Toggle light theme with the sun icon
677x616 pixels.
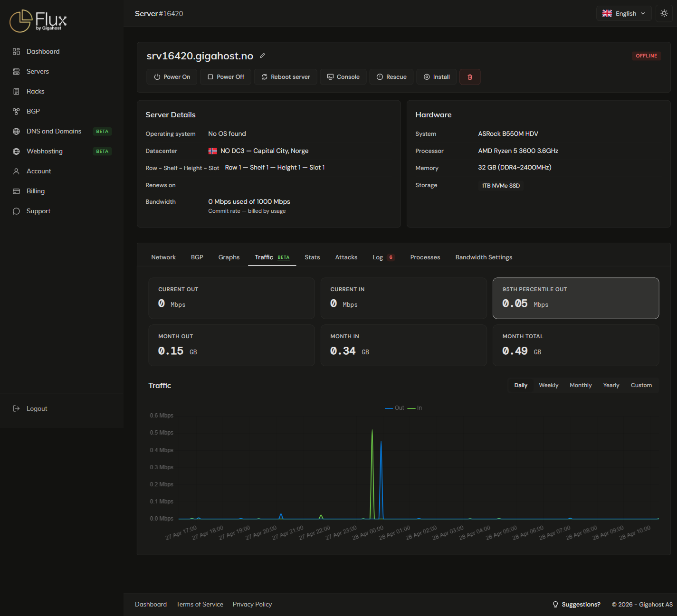[664, 13]
